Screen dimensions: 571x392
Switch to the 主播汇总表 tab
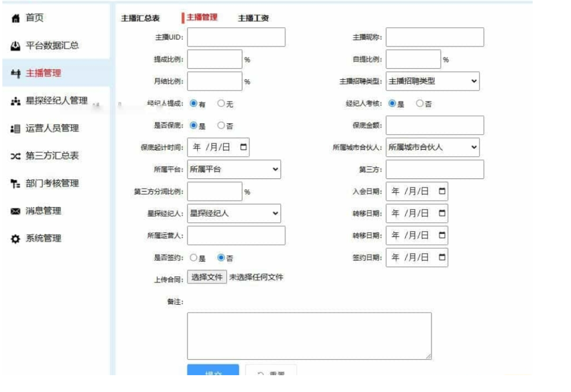140,18
